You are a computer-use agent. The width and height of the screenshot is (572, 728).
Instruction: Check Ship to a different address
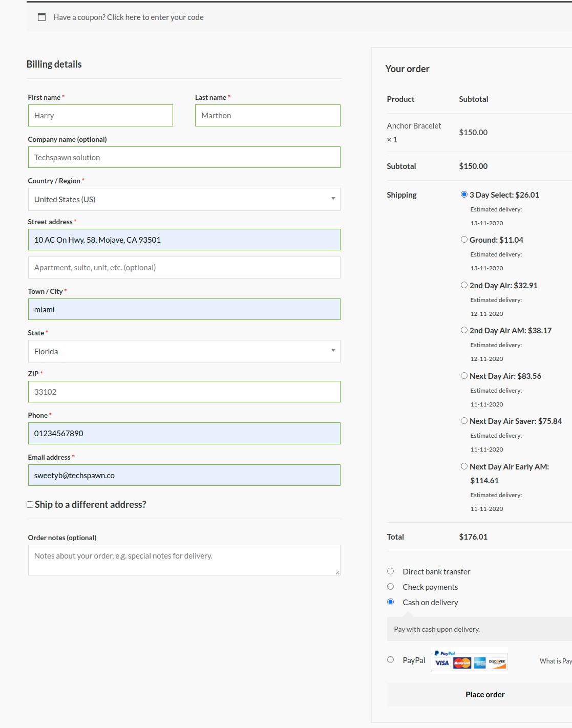tap(30, 505)
